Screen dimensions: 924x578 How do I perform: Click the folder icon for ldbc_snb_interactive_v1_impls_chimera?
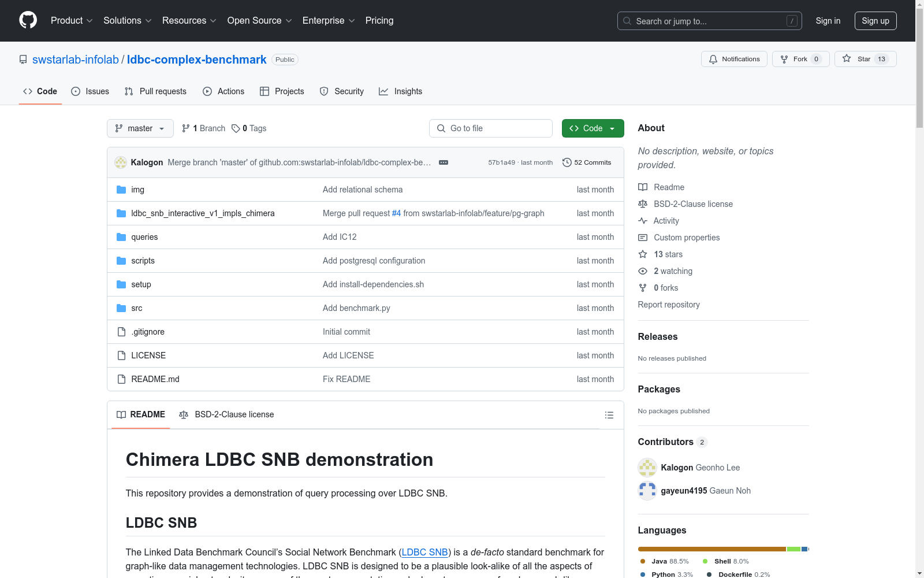pyautogui.click(x=121, y=213)
